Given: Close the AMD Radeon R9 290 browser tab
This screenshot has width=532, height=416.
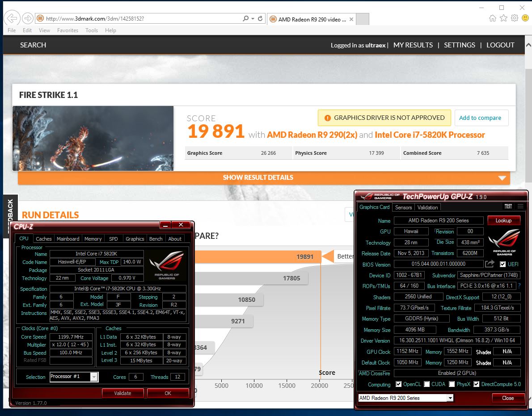Looking at the screenshot, I should pos(351,19).
